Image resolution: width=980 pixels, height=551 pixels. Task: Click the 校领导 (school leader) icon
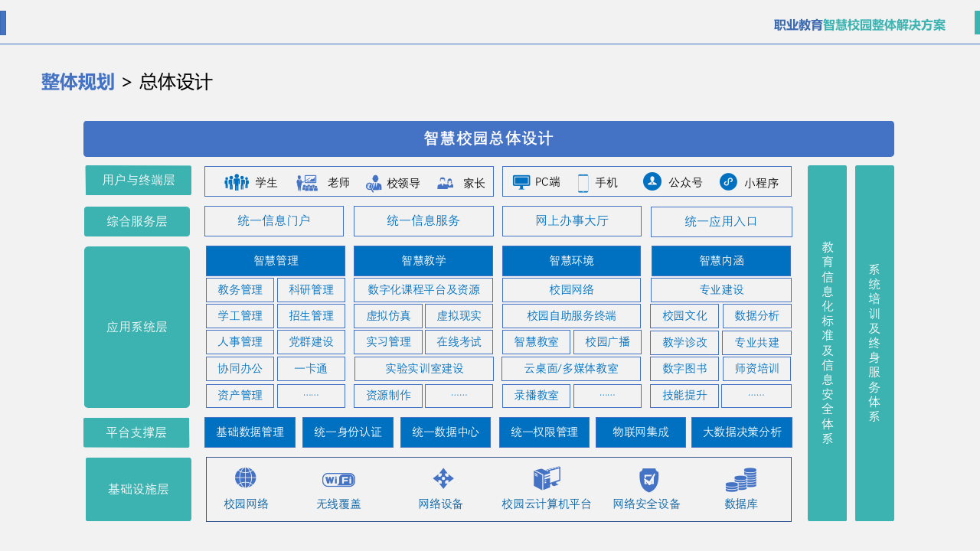click(374, 184)
